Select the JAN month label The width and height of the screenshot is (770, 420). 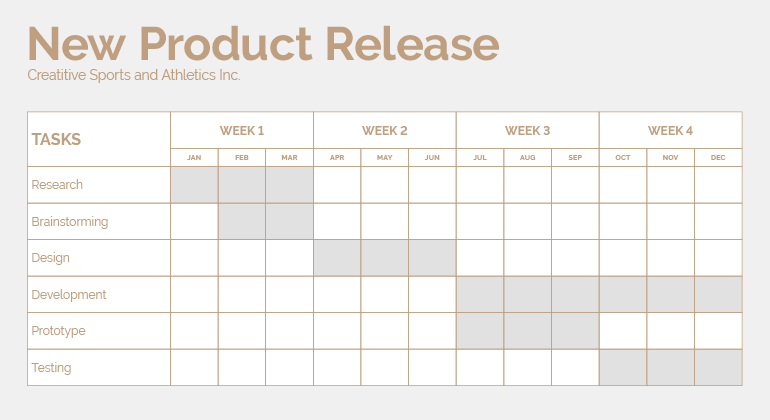click(194, 158)
